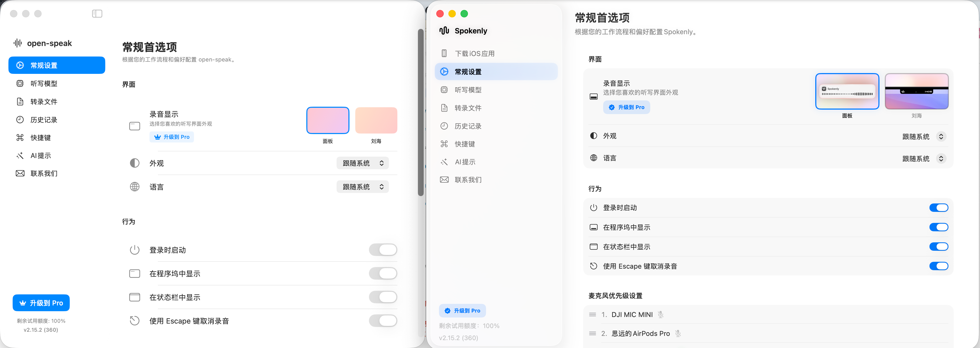980x348 pixels.
Task: Click phone icon next to 下载iOS应用
Action: (x=444, y=53)
